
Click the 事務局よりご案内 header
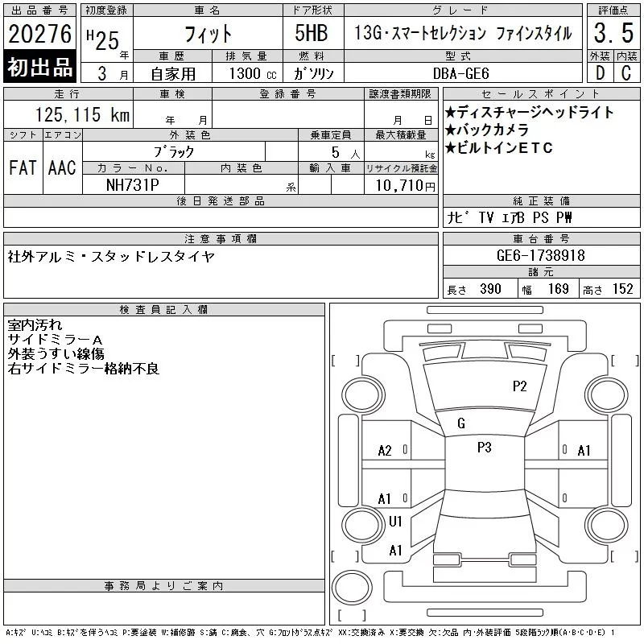coord(164,586)
